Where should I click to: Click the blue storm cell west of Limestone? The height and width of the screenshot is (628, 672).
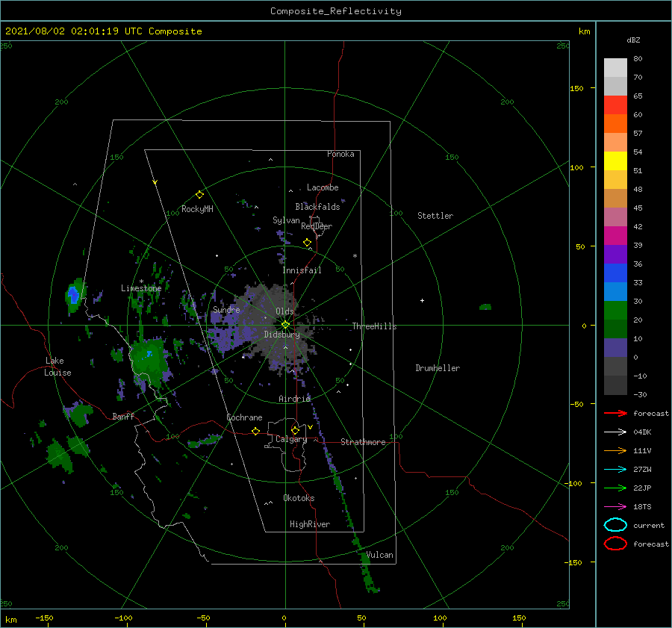[x=74, y=295]
